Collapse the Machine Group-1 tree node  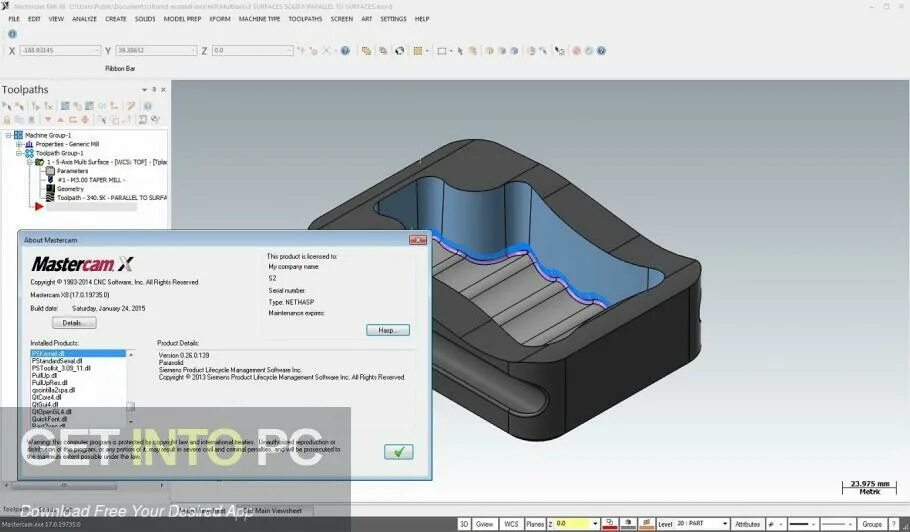pos(8,135)
